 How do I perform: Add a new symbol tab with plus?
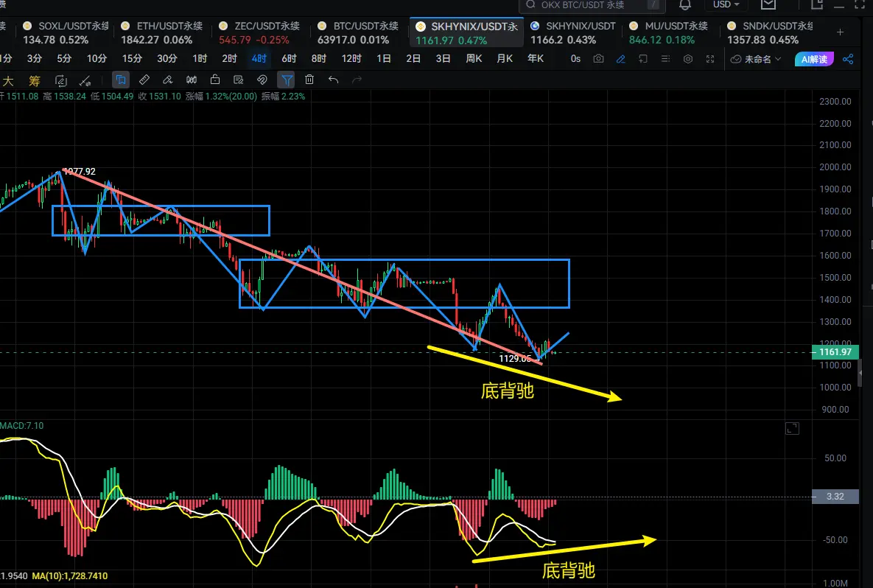tap(840, 32)
